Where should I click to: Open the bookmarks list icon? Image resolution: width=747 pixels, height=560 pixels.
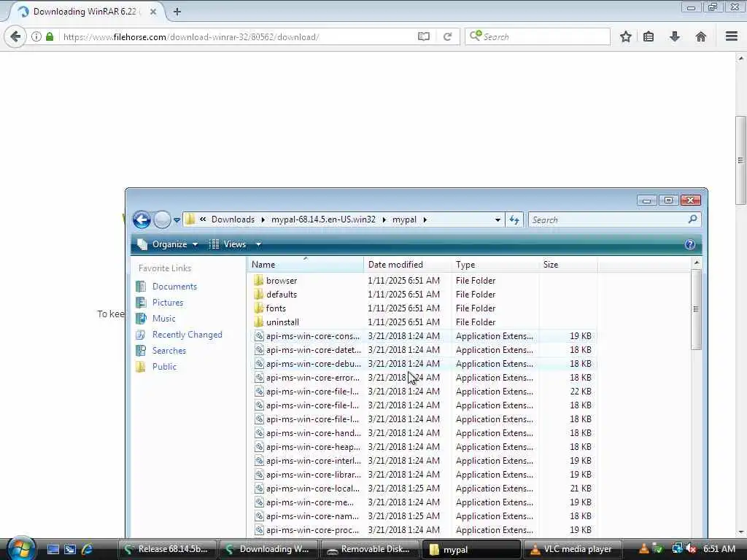[649, 36]
